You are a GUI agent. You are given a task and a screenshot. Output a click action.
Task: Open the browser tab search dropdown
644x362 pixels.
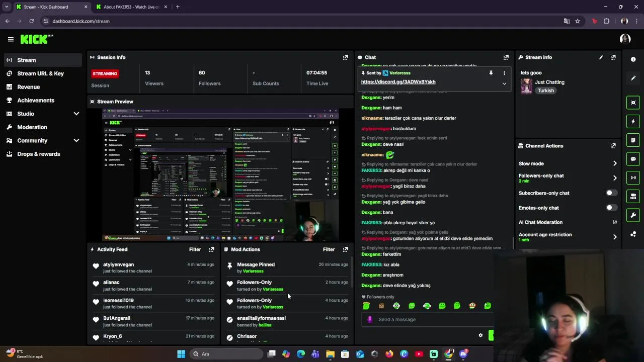(7, 7)
